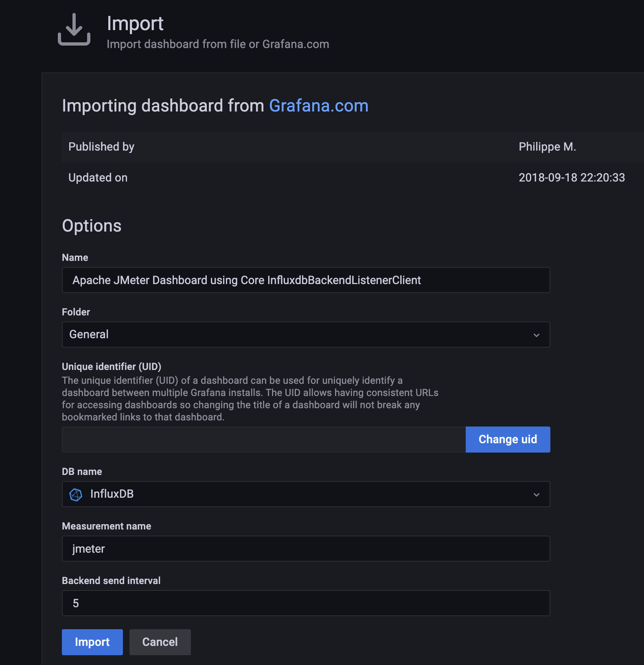Focus the Backend send interval field
The image size is (644, 665).
[x=306, y=603]
